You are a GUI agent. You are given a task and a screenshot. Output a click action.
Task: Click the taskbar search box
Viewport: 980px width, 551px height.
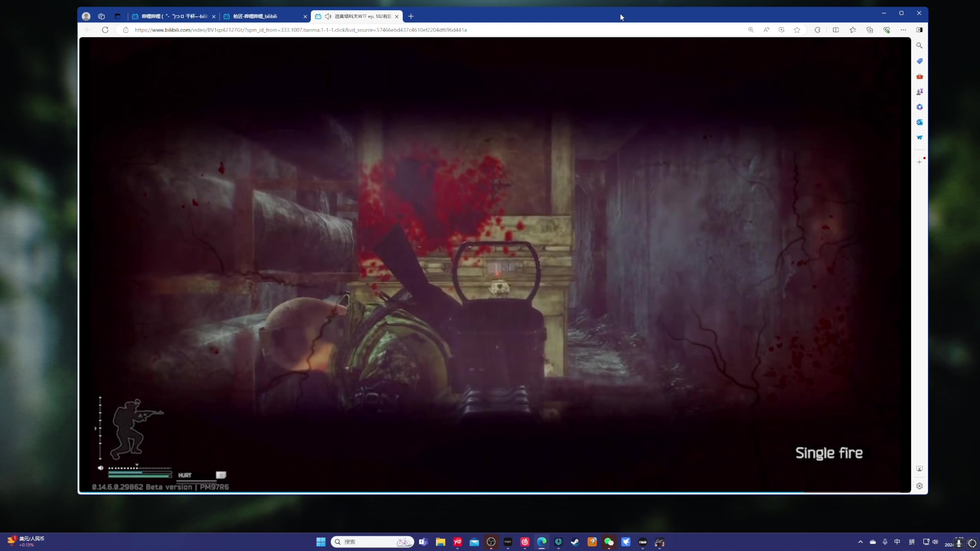[x=372, y=542]
